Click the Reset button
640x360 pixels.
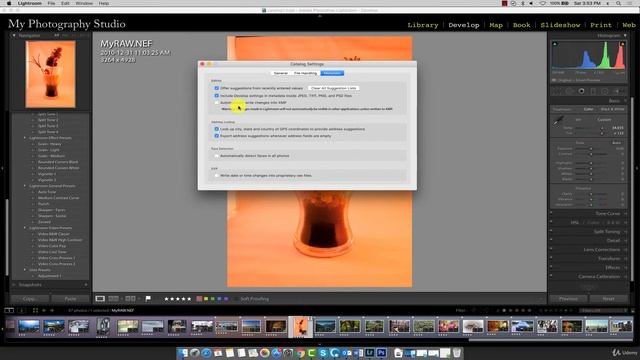point(608,299)
